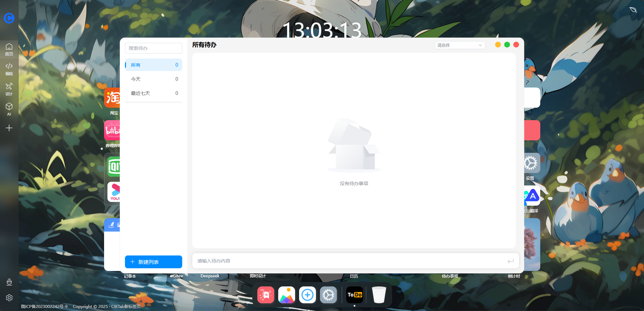Click the 请输入待办内容 input box
Image resolution: width=644 pixels, height=311 pixels.
pyautogui.click(x=350, y=261)
